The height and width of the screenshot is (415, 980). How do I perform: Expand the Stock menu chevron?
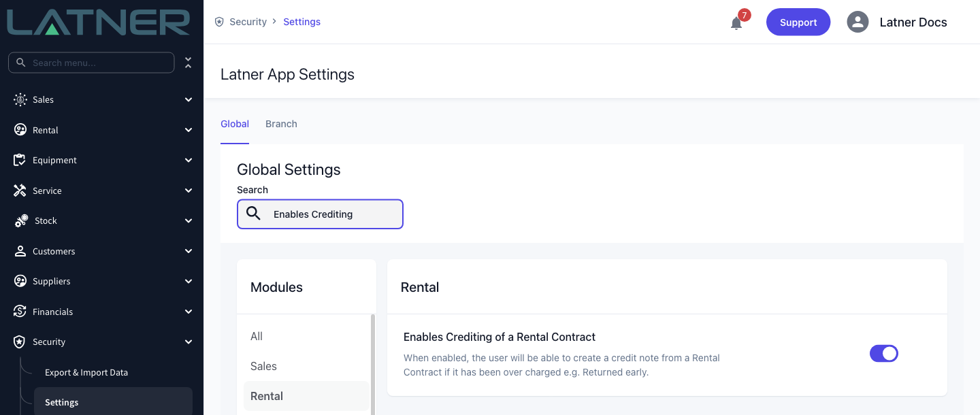pyautogui.click(x=189, y=220)
